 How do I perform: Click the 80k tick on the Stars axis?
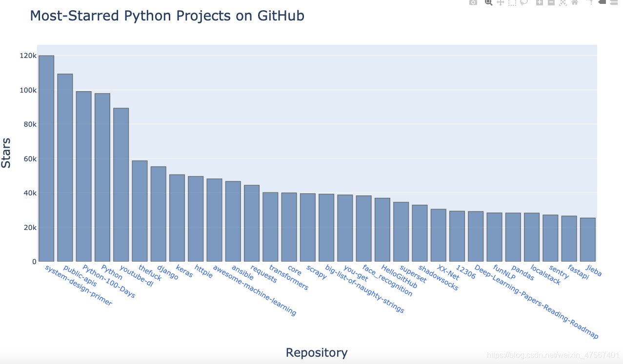pyautogui.click(x=29, y=124)
